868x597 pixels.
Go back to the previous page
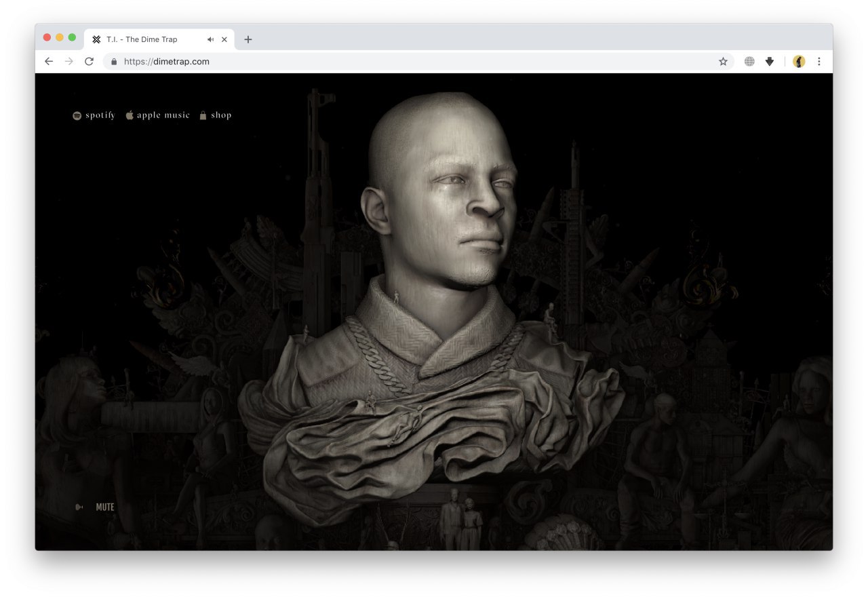[x=49, y=61]
